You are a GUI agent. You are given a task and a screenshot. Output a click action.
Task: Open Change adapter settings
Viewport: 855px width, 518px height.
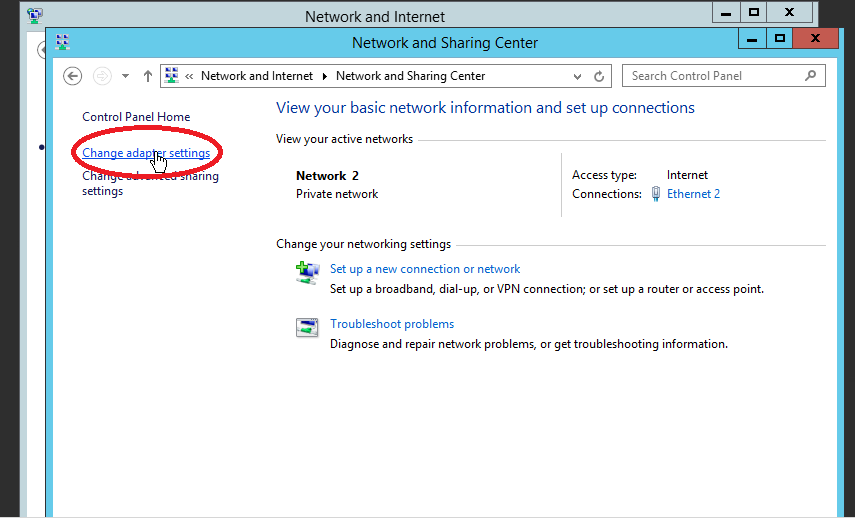[146, 153]
